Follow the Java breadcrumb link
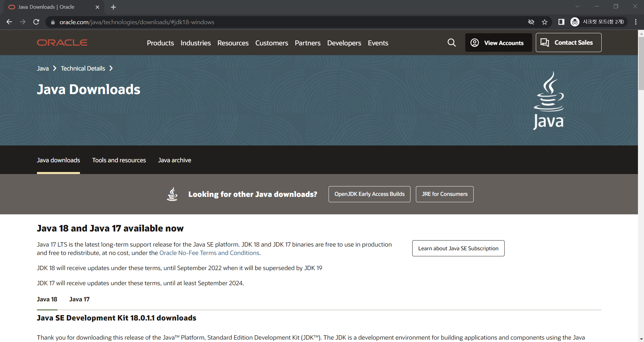This screenshot has width=644, height=342. pyautogui.click(x=43, y=69)
